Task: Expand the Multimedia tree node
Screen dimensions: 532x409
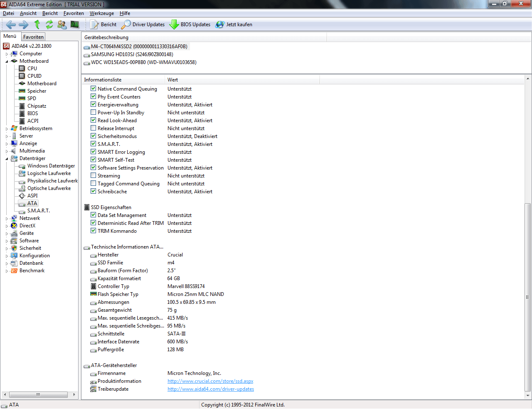Action: click(x=7, y=151)
